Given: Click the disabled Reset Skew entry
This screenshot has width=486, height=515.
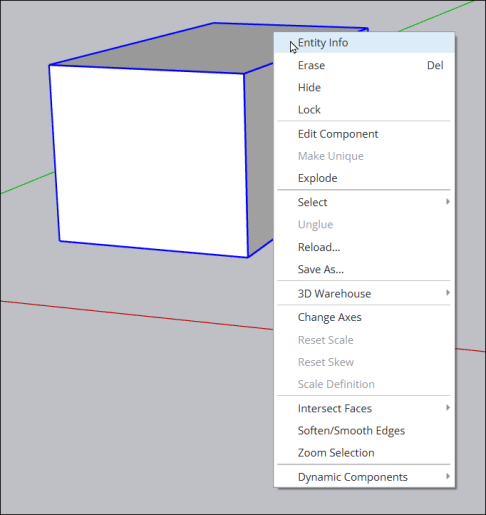Looking at the screenshot, I should point(364,362).
